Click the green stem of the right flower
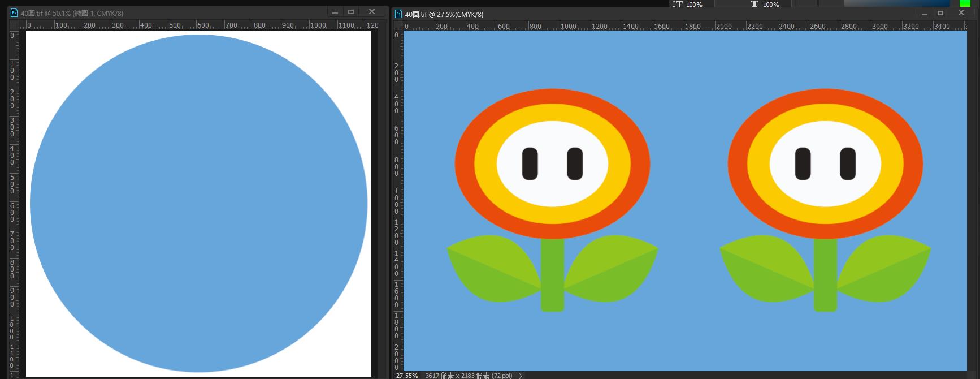Image resolution: width=980 pixels, height=379 pixels. [x=825, y=275]
